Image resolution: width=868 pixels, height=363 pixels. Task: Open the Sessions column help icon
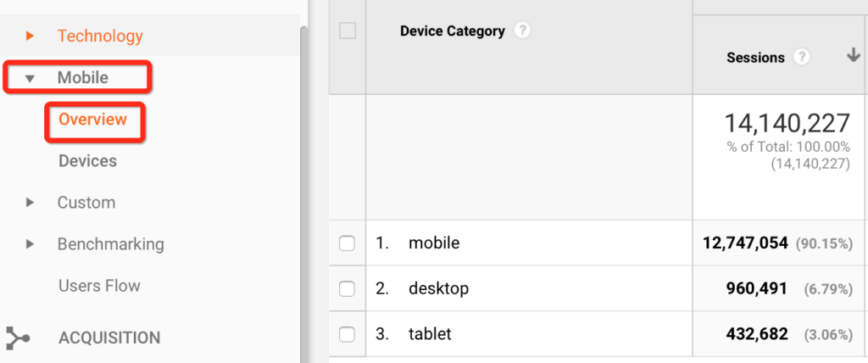(x=802, y=57)
